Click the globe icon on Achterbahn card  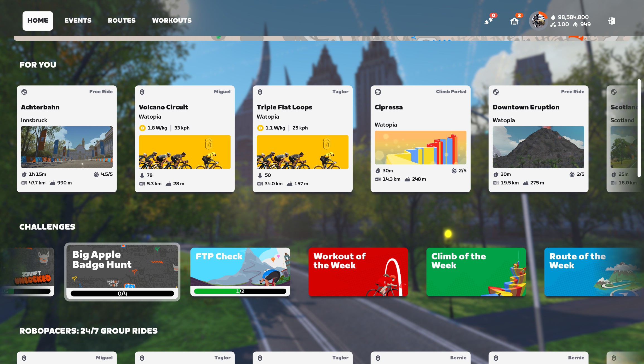(24, 92)
